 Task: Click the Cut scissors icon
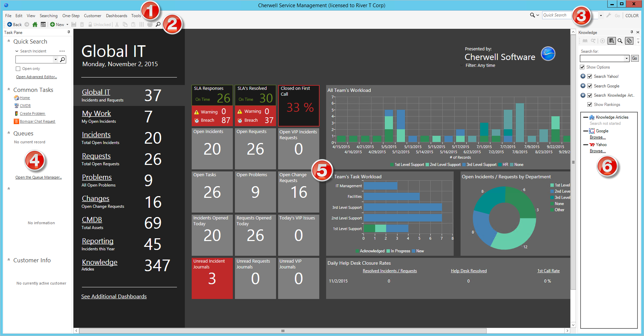pos(117,24)
